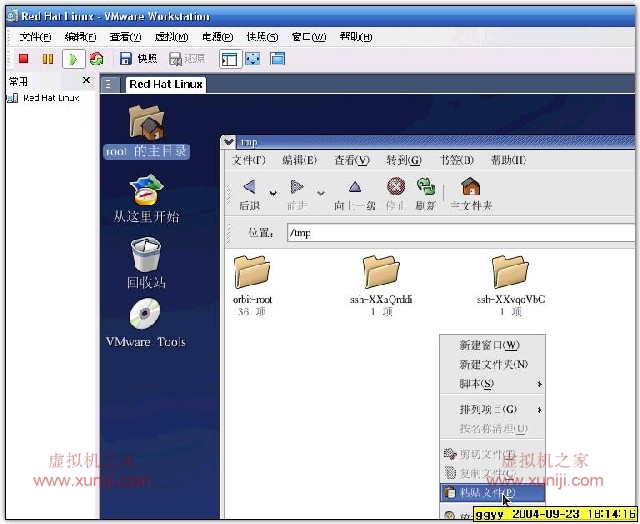Open the Forward button history dropdown arrow
The width and height of the screenshot is (640, 524).
pyautogui.click(x=321, y=192)
